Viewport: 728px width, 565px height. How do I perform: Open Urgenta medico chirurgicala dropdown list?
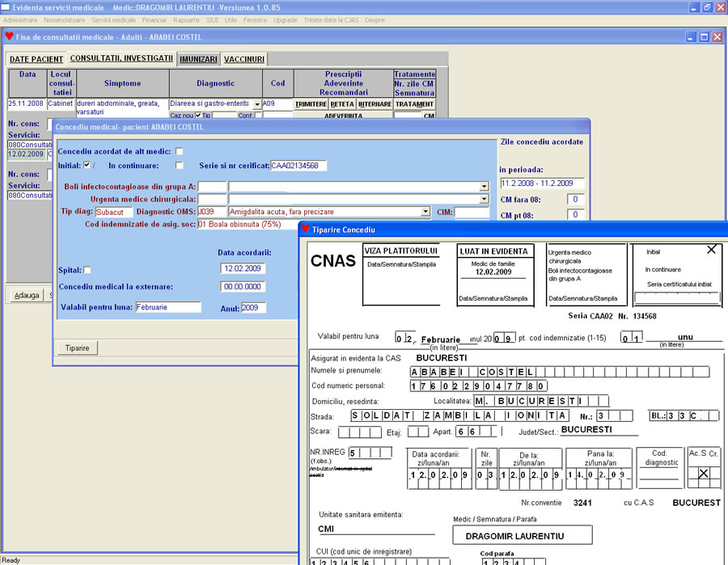[485, 199]
